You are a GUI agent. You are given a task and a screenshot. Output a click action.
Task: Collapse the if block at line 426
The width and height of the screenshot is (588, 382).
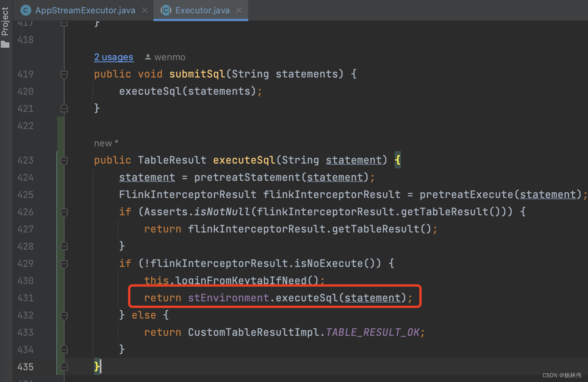coord(64,212)
